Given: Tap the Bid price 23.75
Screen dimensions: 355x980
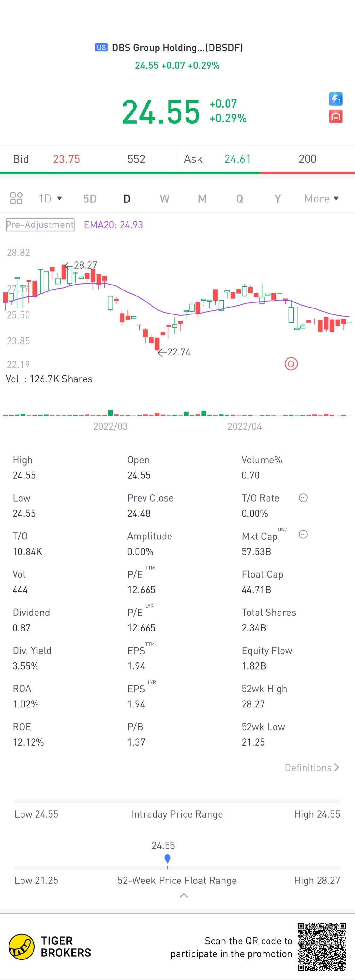Looking at the screenshot, I should coord(67,159).
